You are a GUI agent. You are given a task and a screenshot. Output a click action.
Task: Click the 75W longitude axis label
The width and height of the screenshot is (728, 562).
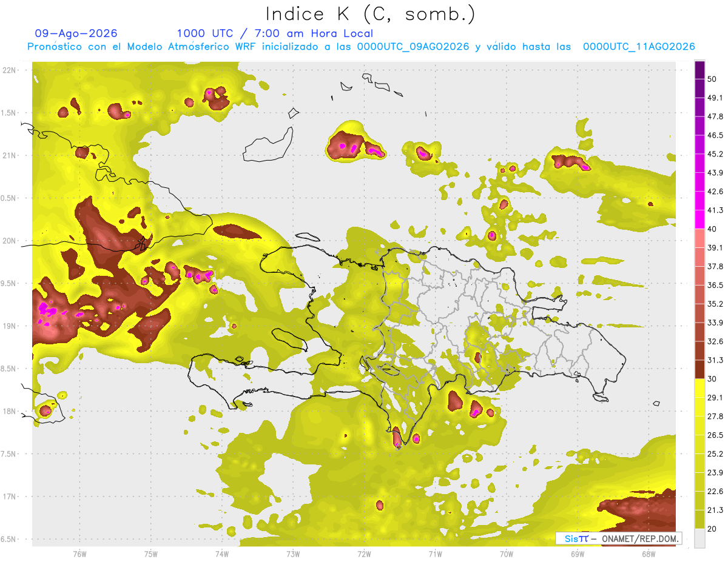coord(151,554)
